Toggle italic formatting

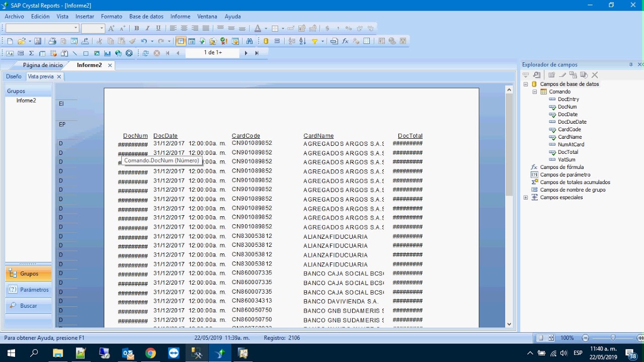(147, 29)
